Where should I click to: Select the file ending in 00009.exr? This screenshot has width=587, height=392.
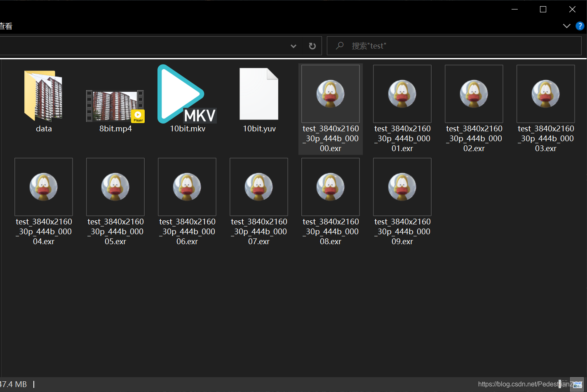coord(402,187)
